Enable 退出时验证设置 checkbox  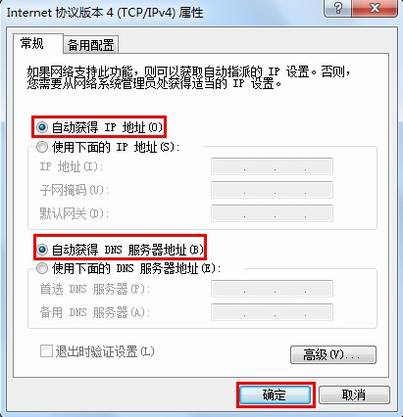click(x=46, y=351)
